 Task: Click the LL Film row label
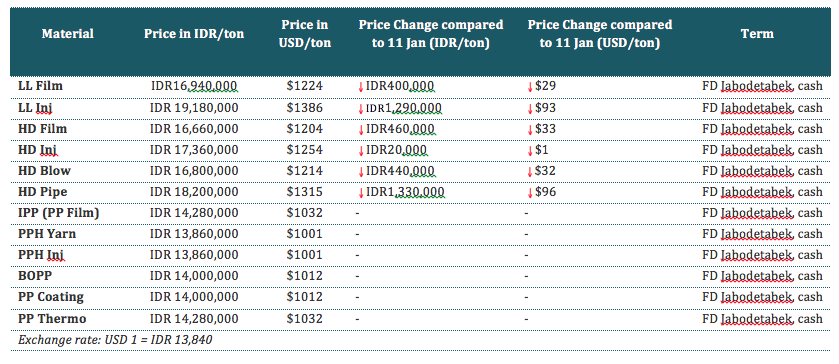40,86
